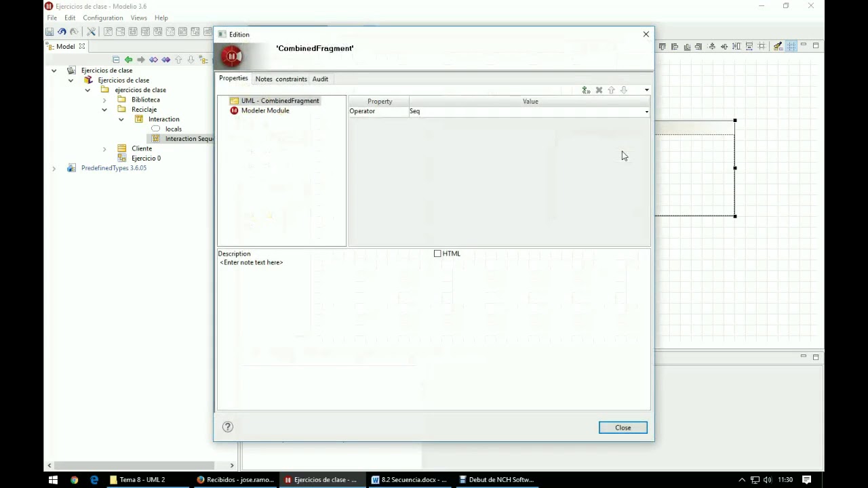Open the Help menu
Viewport: 868px width, 488px height.
click(x=161, y=18)
